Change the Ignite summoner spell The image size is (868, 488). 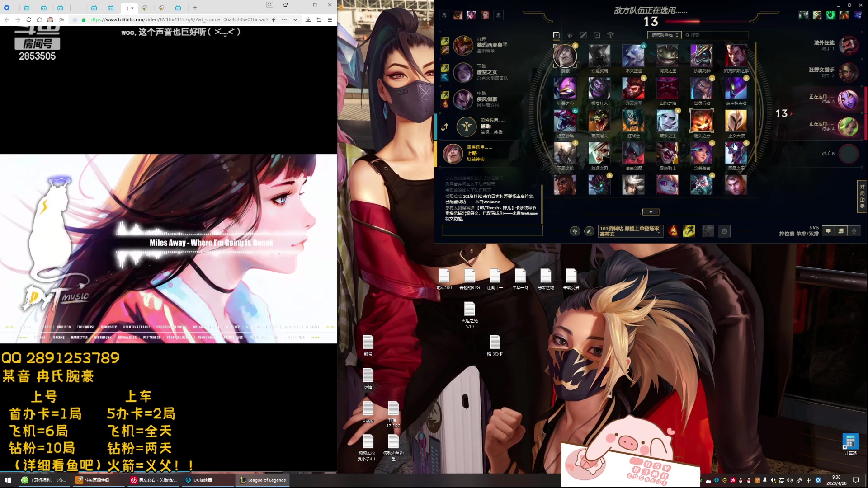(x=673, y=231)
